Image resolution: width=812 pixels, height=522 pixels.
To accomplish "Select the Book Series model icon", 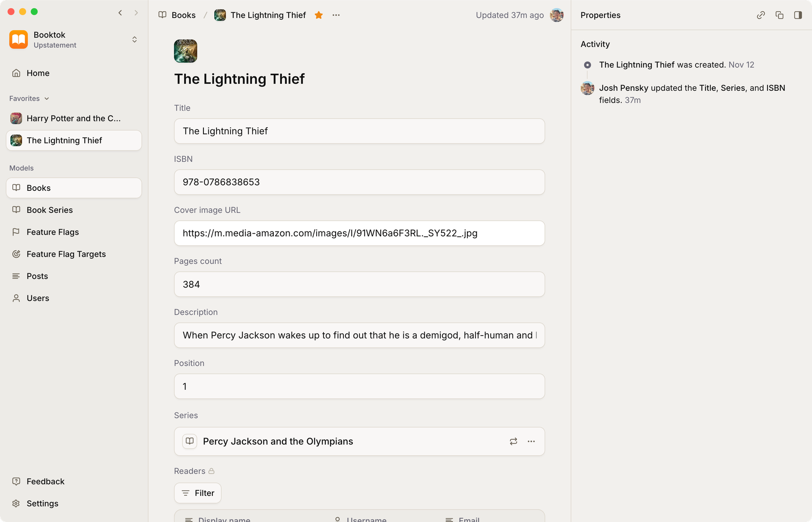I will (16, 210).
